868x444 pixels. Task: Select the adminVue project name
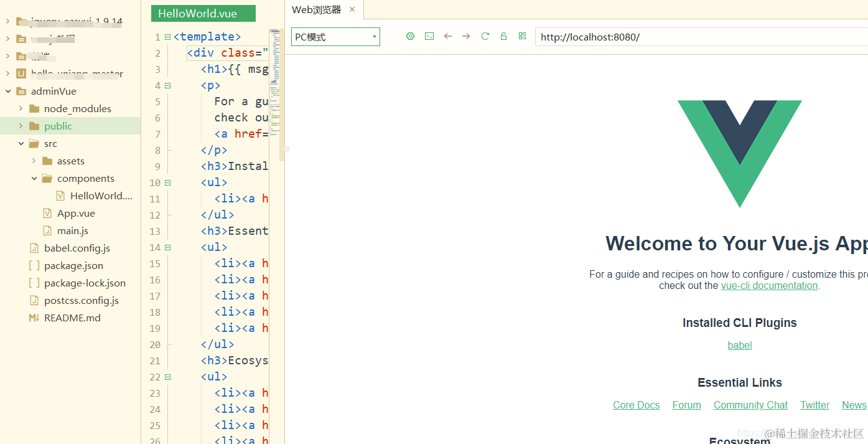pyautogui.click(x=54, y=91)
